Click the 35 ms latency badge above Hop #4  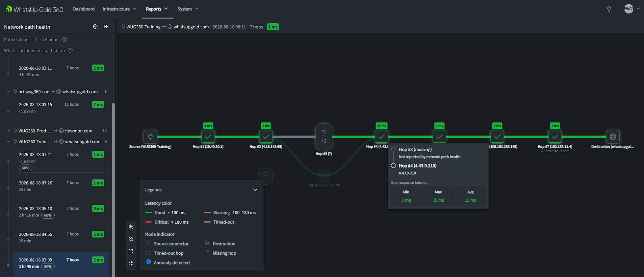click(382, 126)
